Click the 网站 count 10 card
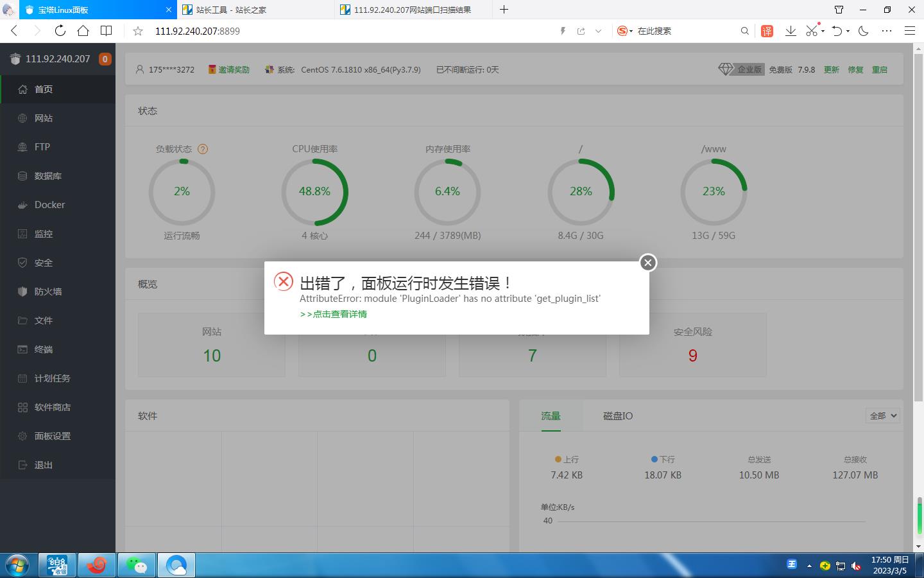Image resolution: width=924 pixels, height=578 pixels. pyautogui.click(x=212, y=345)
